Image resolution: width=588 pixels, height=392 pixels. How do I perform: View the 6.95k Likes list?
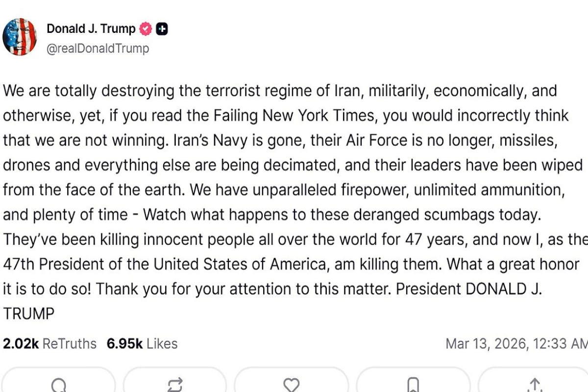point(142,343)
